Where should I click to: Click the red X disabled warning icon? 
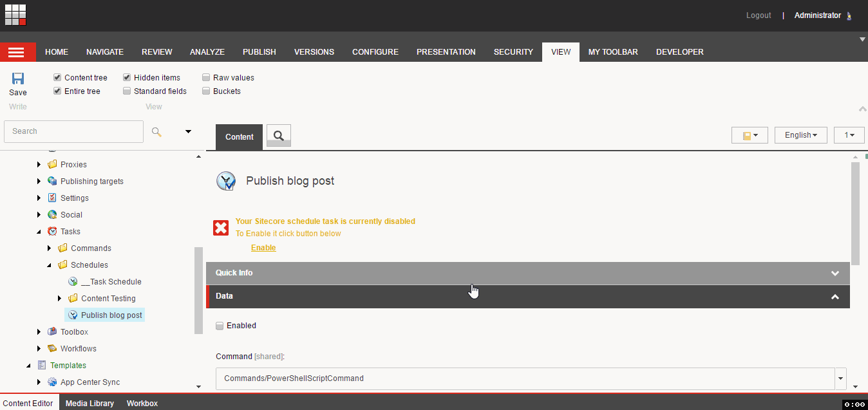pos(221,227)
